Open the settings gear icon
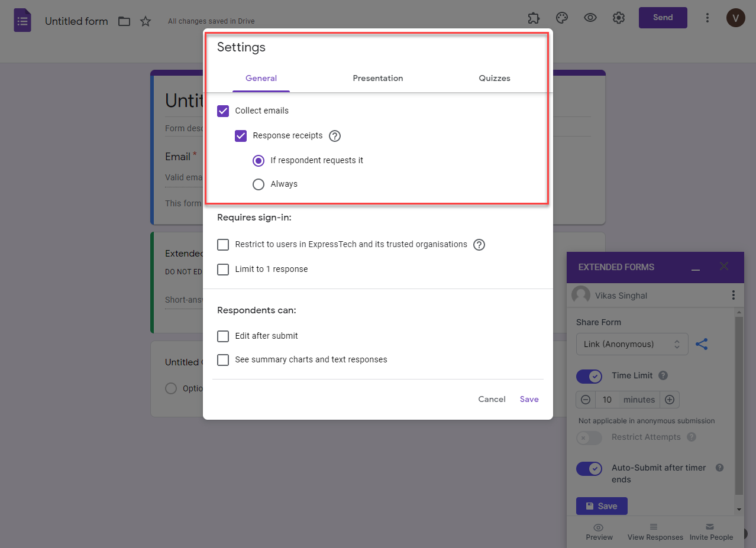Screen dimensions: 756x548 pos(618,18)
